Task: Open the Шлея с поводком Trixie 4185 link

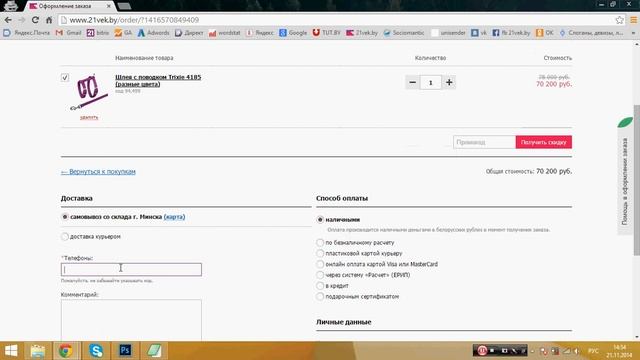Action: (x=158, y=80)
